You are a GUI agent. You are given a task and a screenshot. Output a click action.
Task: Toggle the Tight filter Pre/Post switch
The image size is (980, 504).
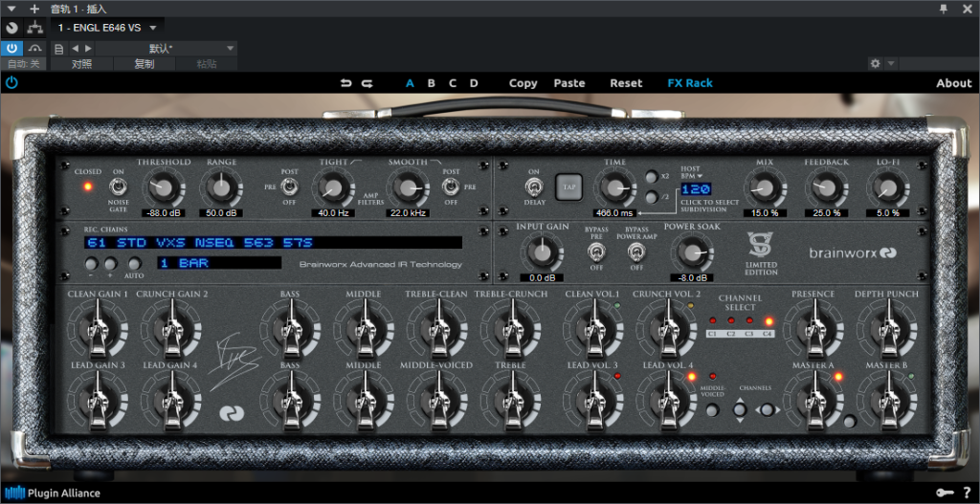(288, 186)
